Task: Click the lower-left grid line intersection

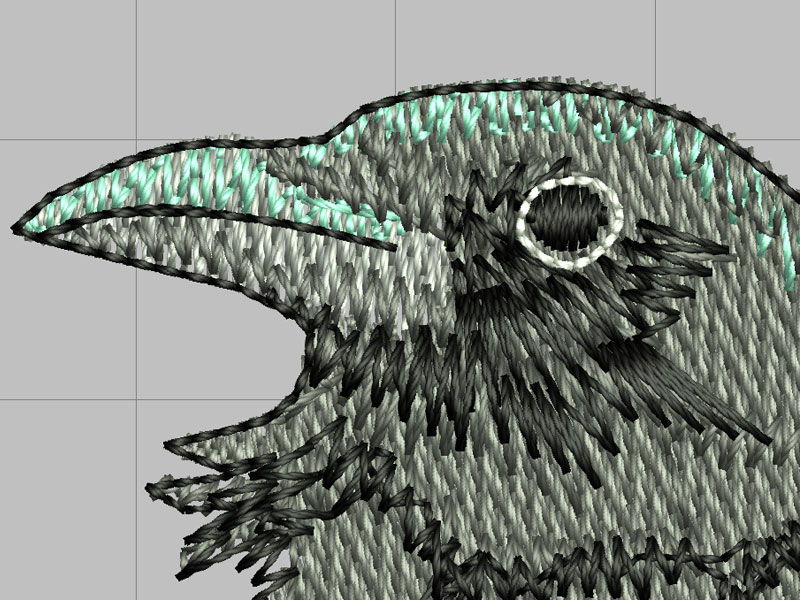Action: click(x=136, y=398)
